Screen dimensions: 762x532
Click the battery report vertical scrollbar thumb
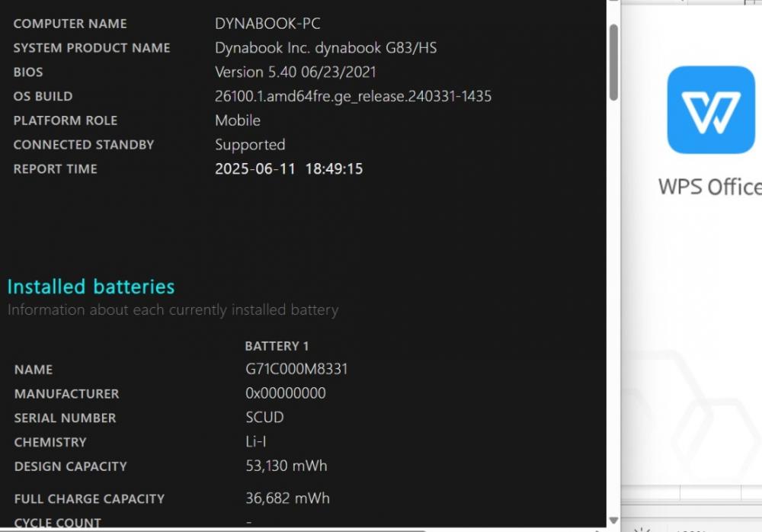(x=613, y=62)
